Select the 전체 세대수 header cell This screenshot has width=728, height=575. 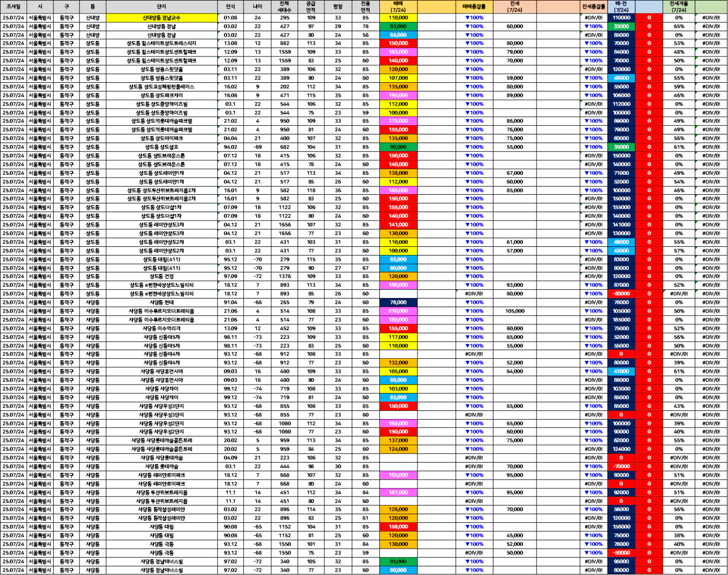(x=285, y=6)
